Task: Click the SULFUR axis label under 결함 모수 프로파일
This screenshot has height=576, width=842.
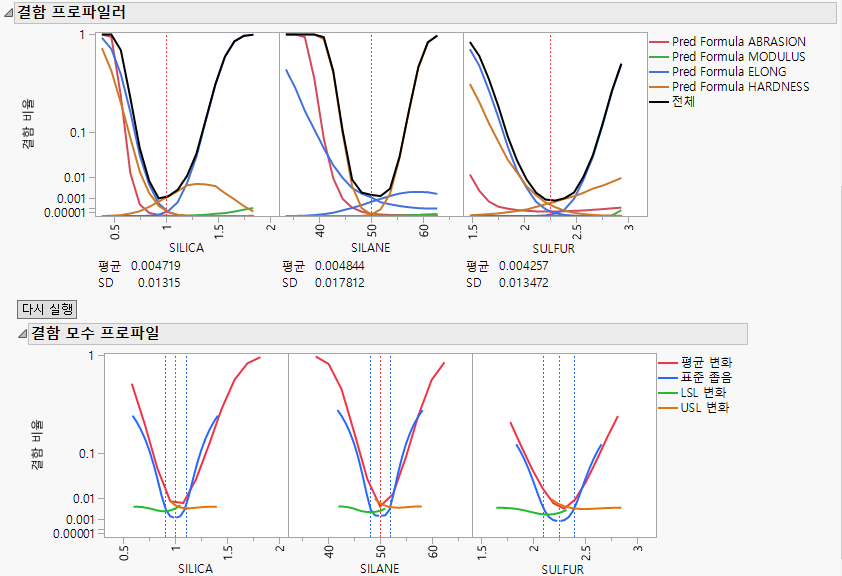Action: pos(562,570)
